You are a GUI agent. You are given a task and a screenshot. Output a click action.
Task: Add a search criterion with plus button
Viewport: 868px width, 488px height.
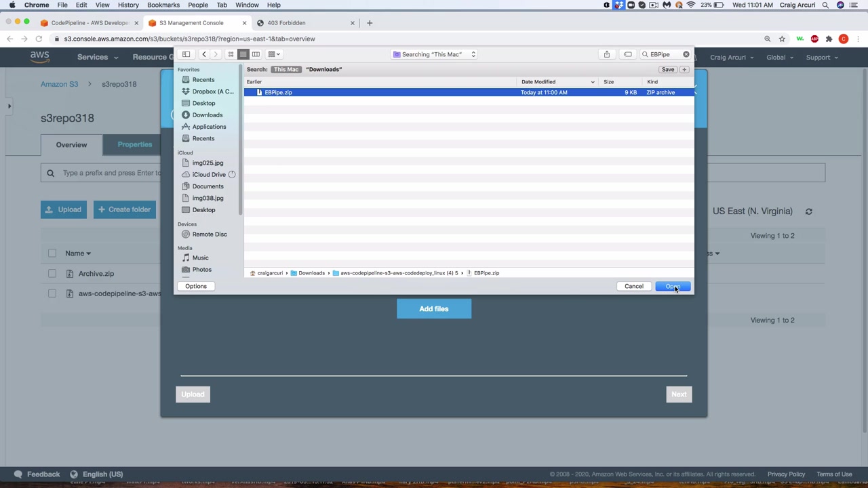(x=684, y=69)
